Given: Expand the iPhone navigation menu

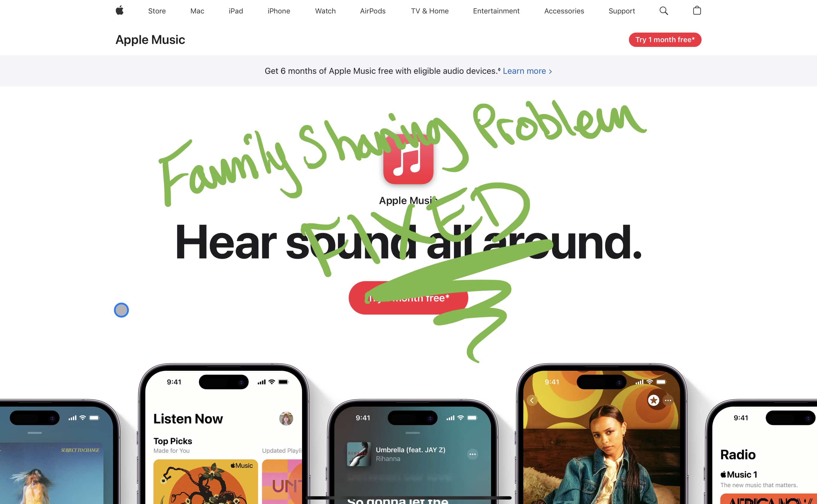Looking at the screenshot, I should [277, 10].
